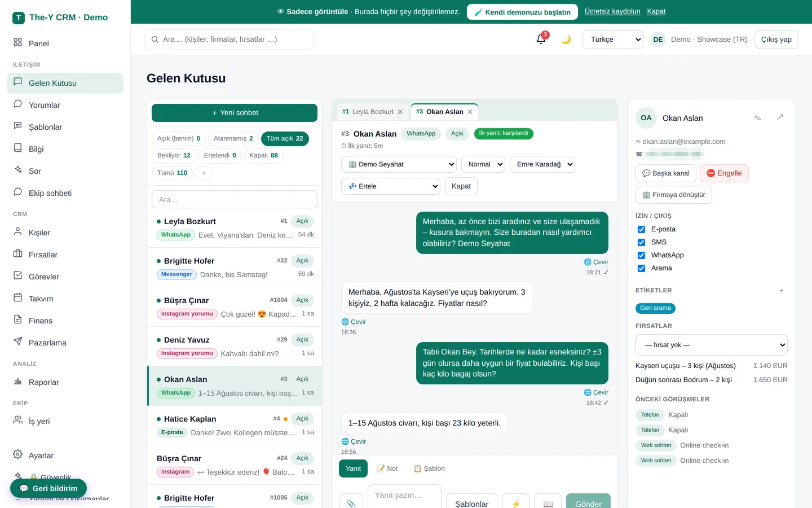The height and width of the screenshot is (508, 812).
Task: Click Ücretsiz kaydolun link
Action: click(x=612, y=11)
